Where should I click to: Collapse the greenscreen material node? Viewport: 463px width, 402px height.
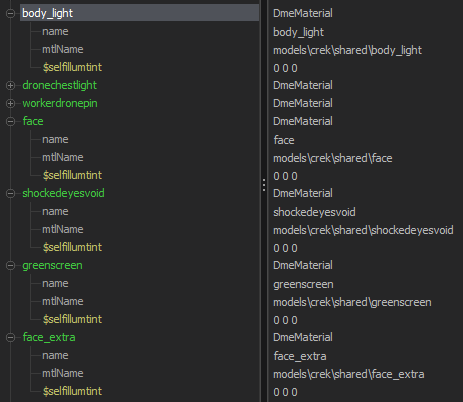click(x=10, y=265)
